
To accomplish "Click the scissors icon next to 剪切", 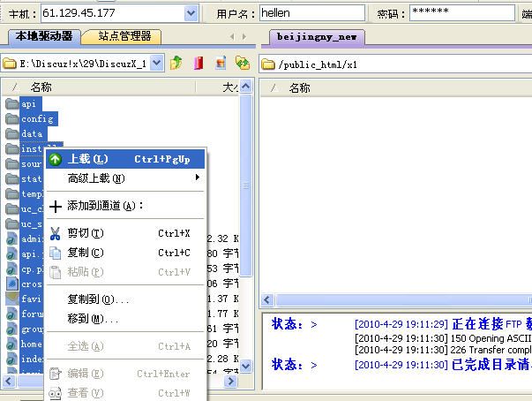I will 56,233.
